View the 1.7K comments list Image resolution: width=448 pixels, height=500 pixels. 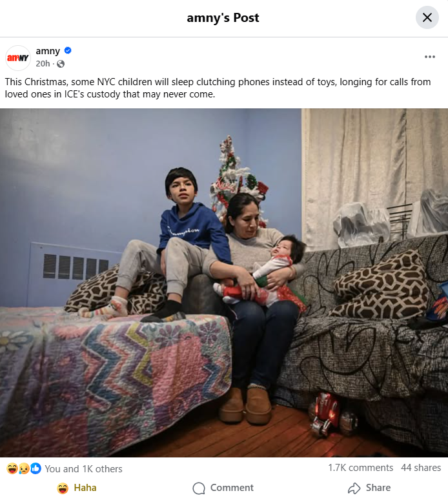[361, 468]
